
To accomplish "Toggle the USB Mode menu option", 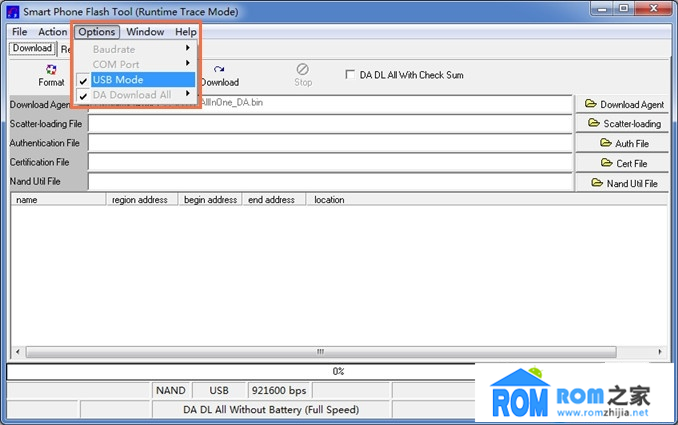I will pos(135,80).
